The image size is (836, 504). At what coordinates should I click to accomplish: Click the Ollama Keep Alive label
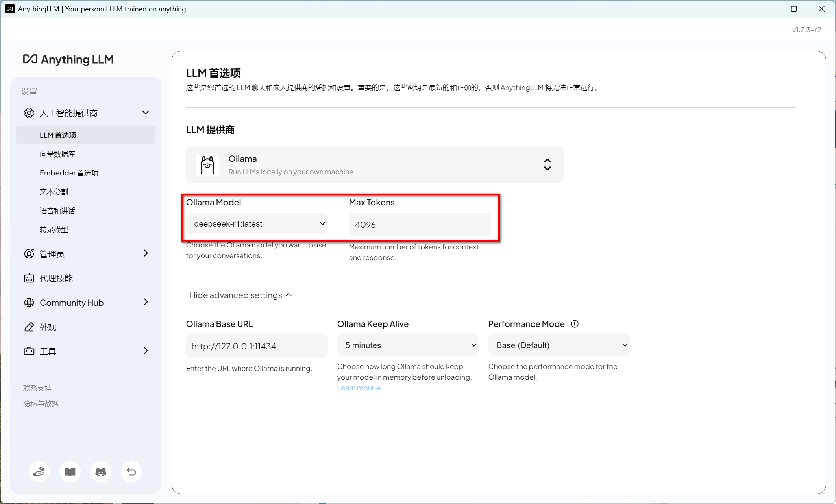[x=373, y=324]
